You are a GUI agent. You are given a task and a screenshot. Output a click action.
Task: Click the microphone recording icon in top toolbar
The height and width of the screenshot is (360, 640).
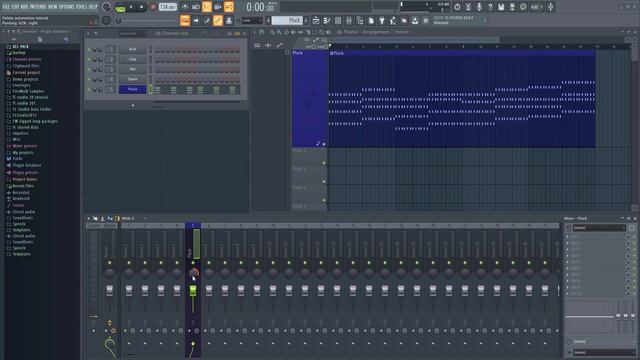479,7
